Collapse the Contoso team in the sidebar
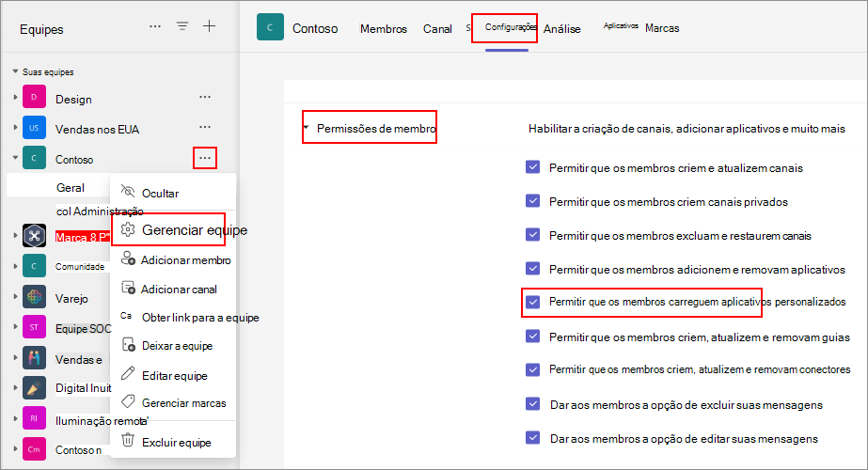868x470 pixels. (15, 159)
